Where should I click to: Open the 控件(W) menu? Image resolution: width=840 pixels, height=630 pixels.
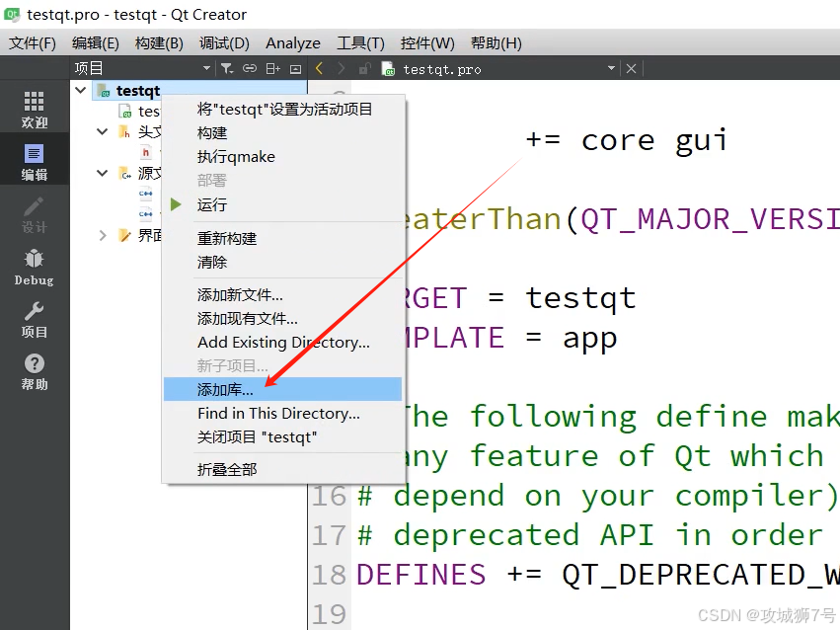[427, 42]
